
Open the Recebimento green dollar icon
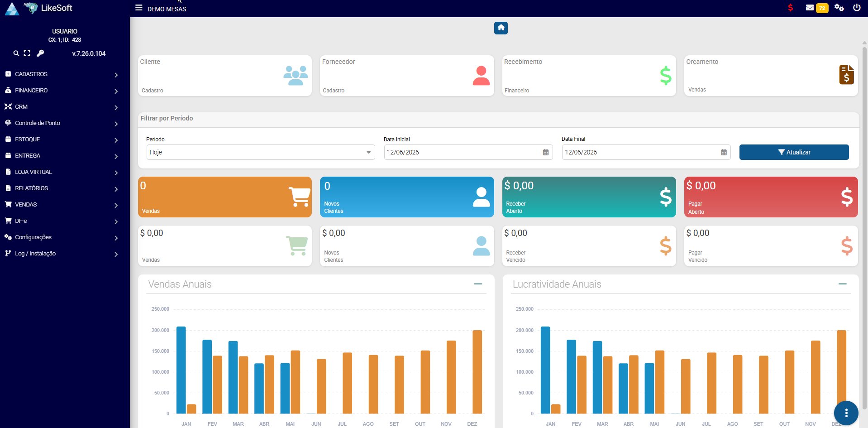(x=666, y=76)
